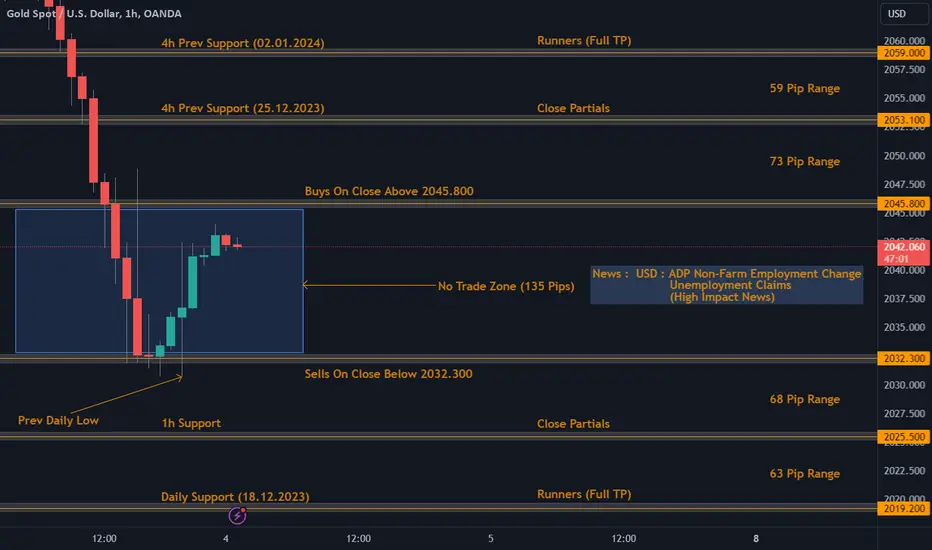Screen dimensions: 932x550
Task: Click the bottom 'Runners (Full TP)' label
Action: [584, 494]
